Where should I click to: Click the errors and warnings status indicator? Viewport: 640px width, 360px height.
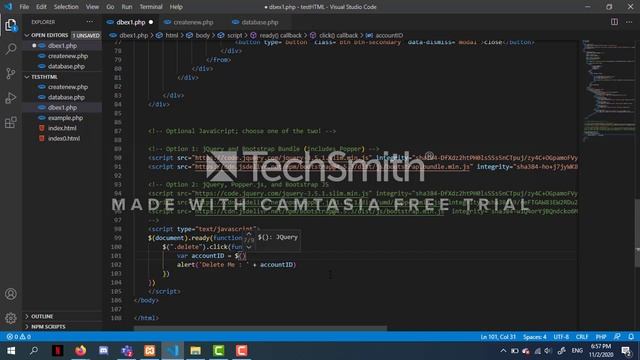click(18, 337)
